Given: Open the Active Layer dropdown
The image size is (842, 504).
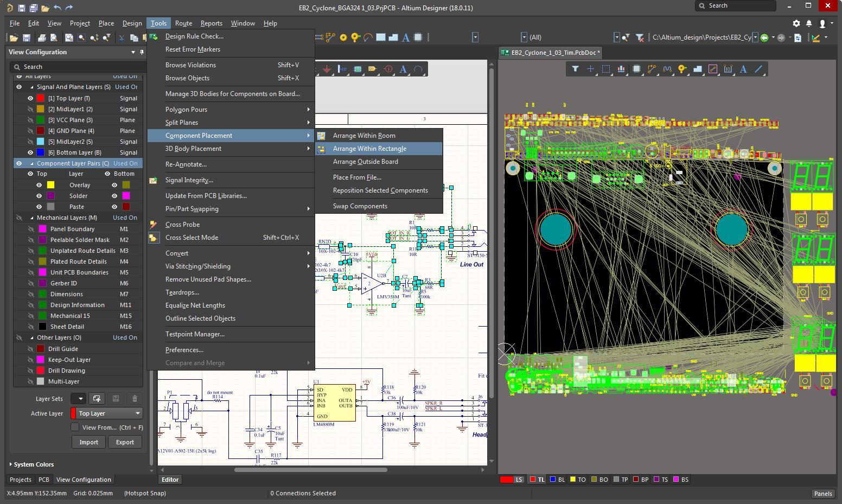Looking at the screenshot, I should [107, 413].
